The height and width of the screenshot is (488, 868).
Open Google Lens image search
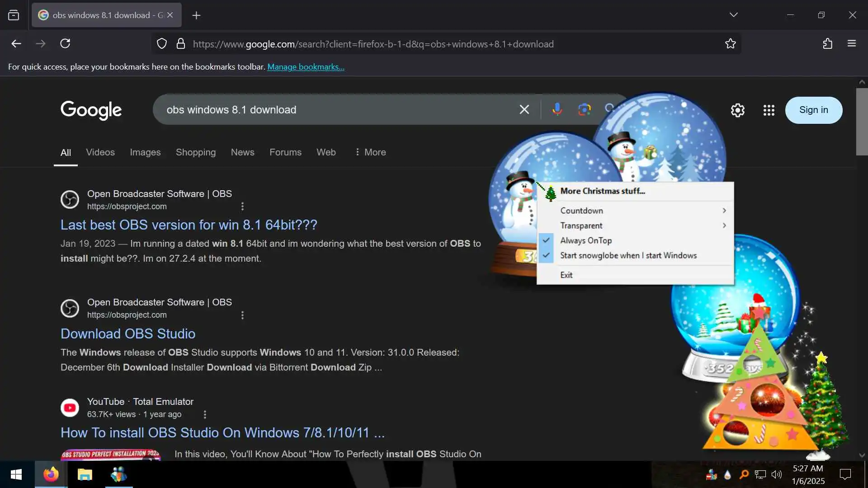[584, 109]
